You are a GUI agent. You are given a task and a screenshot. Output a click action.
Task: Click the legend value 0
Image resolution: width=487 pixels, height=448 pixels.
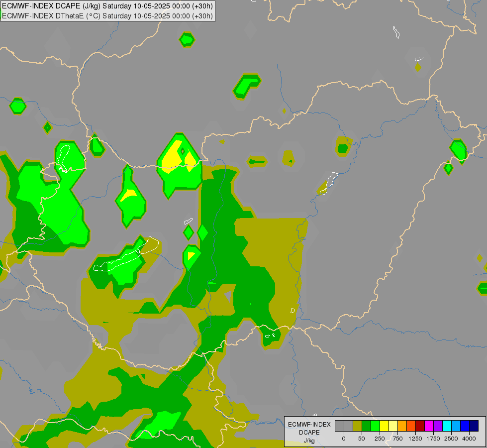[x=344, y=439]
